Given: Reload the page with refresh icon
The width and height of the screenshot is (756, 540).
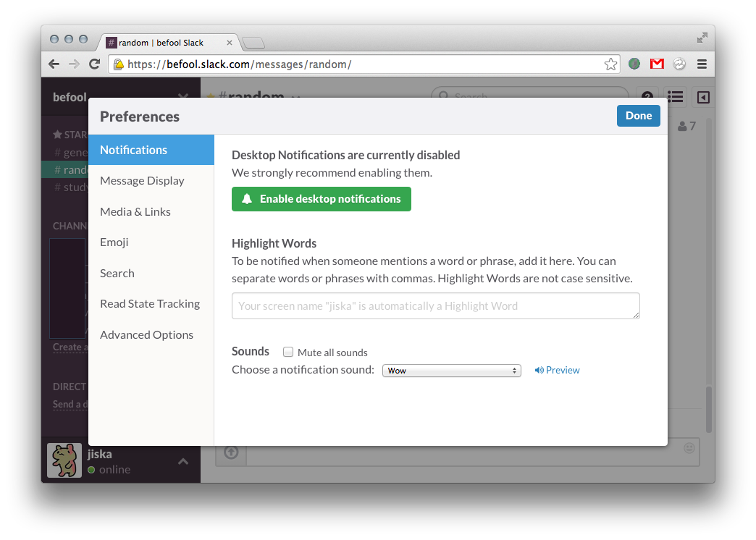Looking at the screenshot, I should coord(94,64).
